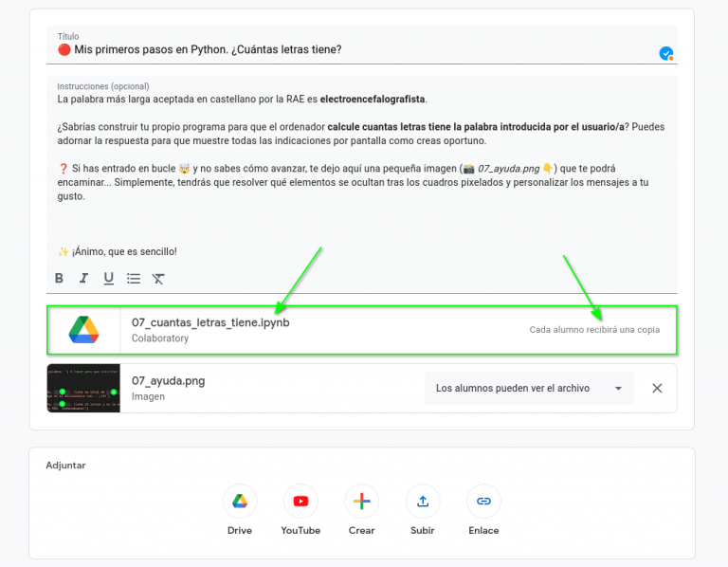Edit the assignment Título field
Image resolution: width=728 pixels, height=567 pixels.
point(351,50)
